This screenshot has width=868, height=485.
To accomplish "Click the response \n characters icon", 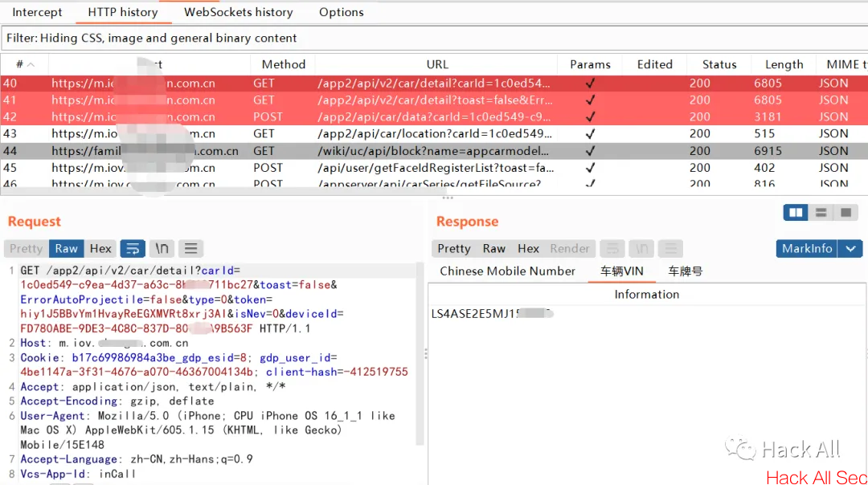I will tap(641, 249).
